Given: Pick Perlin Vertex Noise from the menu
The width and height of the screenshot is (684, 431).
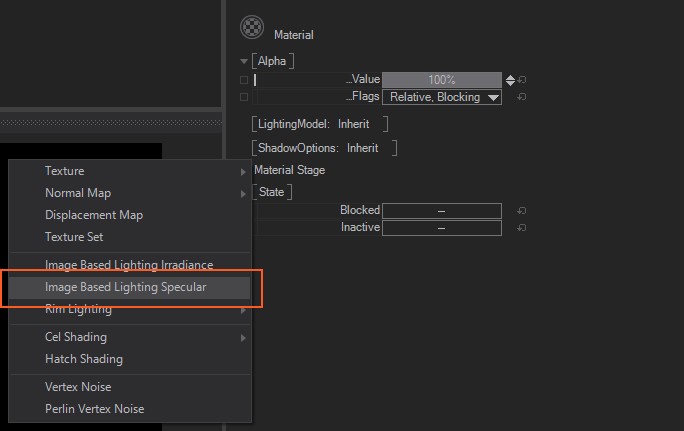Looking at the screenshot, I should pos(94,409).
